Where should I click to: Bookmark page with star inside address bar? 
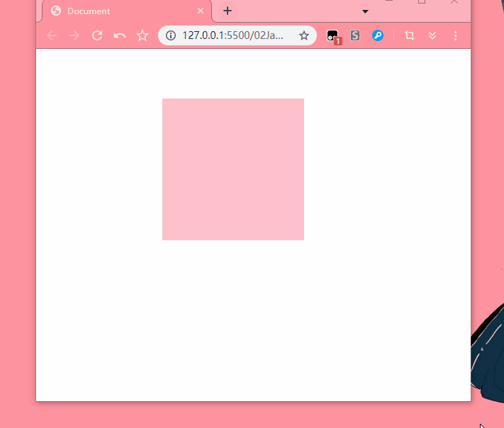(x=304, y=35)
